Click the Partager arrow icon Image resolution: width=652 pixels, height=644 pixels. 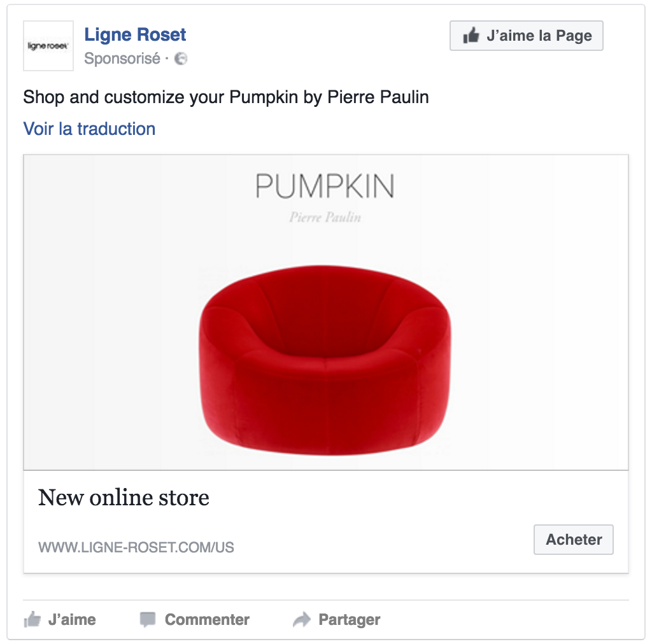click(x=302, y=619)
